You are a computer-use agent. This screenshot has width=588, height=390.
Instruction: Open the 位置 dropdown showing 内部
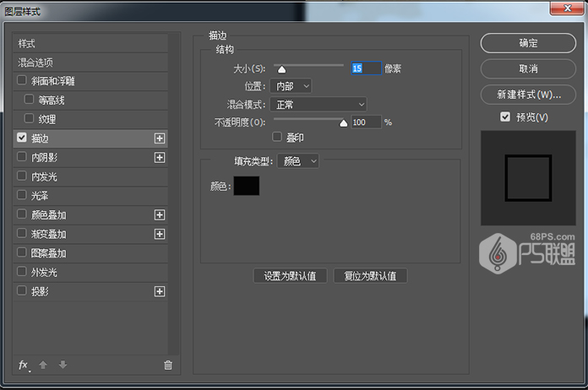pyautogui.click(x=291, y=86)
